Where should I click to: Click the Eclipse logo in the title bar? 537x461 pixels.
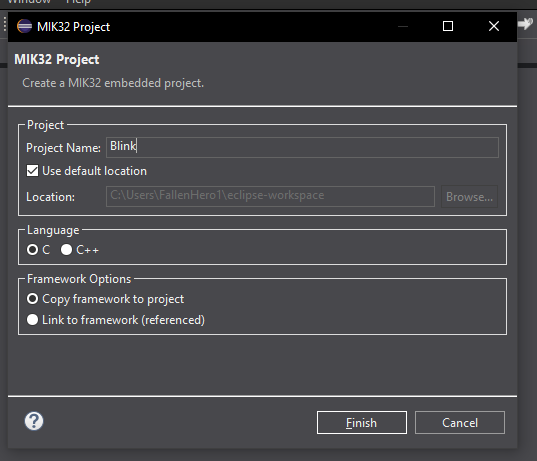click(24, 26)
